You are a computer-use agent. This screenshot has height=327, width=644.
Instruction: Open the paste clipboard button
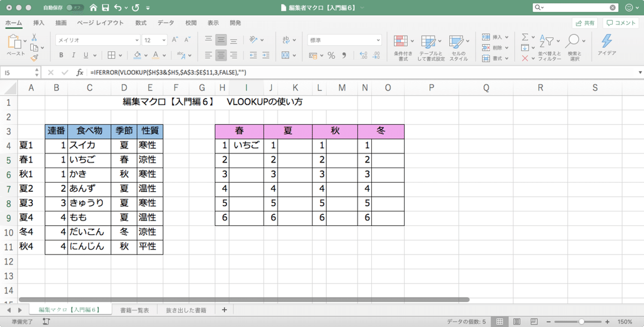point(16,42)
